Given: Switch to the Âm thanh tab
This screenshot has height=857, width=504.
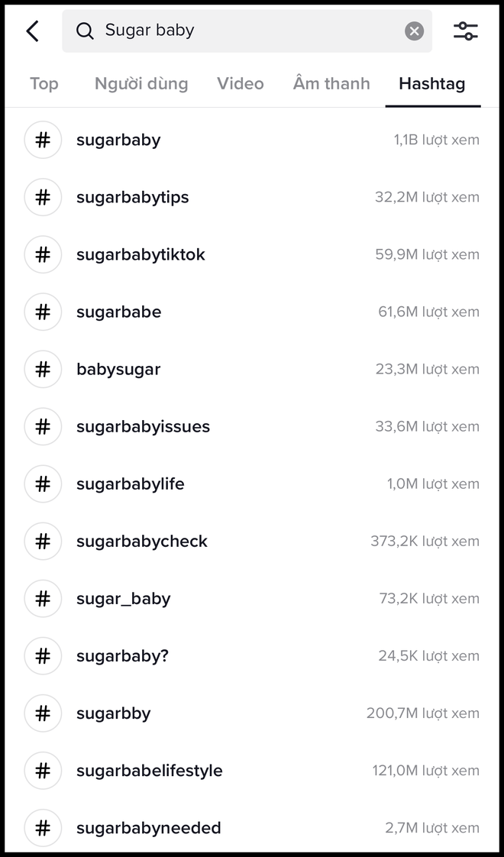Looking at the screenshot, I should [x=331, y=83].
